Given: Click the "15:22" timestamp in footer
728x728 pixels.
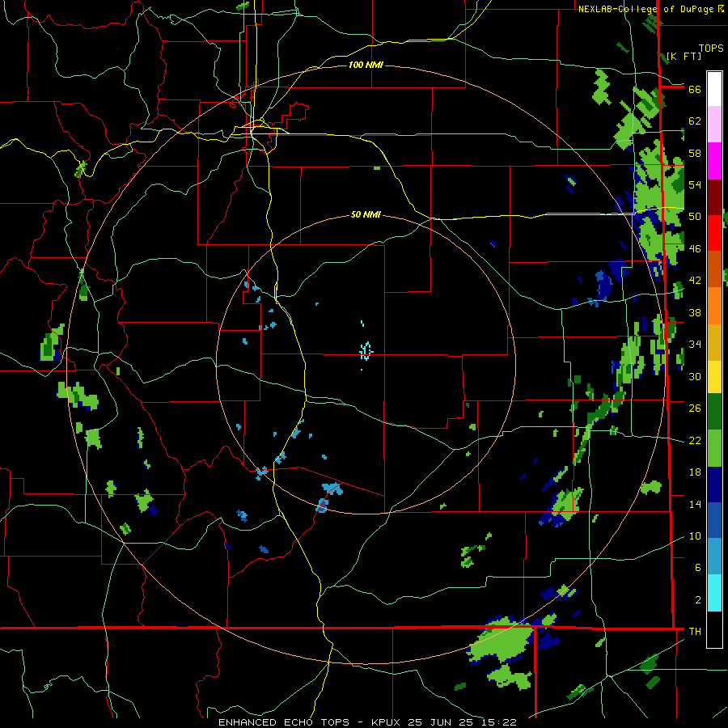Looking at the screenshot, I should pos(500,722).
